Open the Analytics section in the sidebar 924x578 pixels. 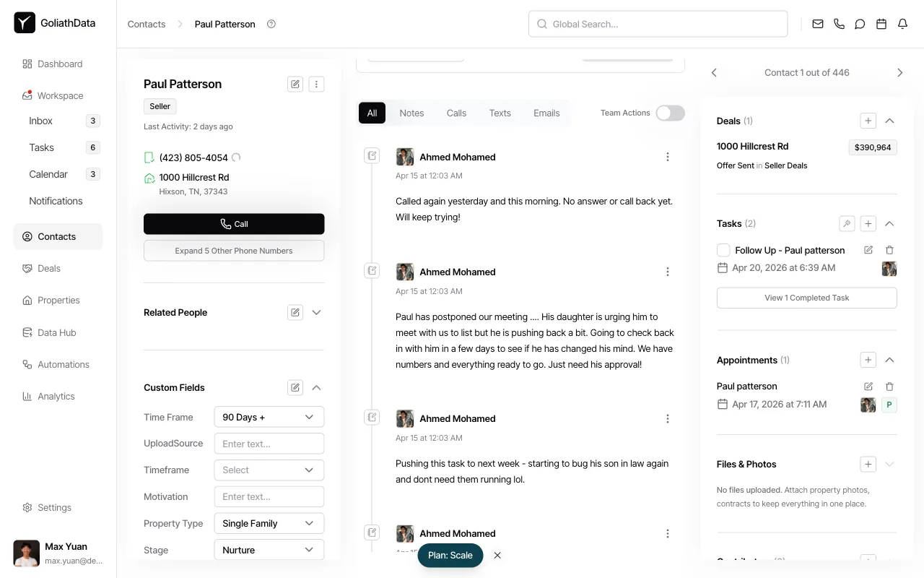click(x=56, y=396)
